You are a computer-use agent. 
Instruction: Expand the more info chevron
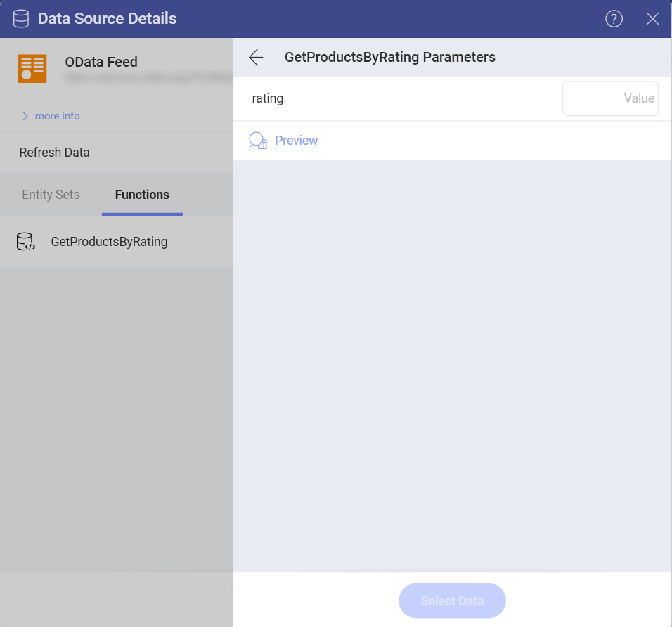[25, 116]
